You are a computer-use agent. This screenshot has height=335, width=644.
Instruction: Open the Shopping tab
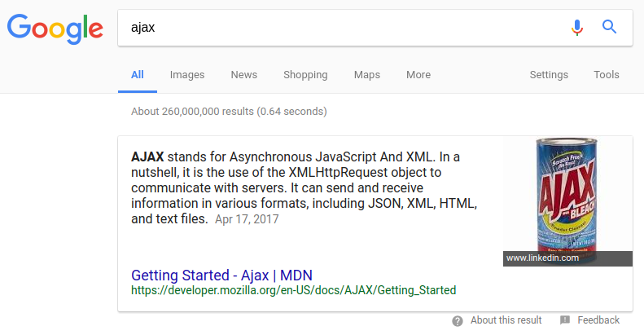point(305,75)
